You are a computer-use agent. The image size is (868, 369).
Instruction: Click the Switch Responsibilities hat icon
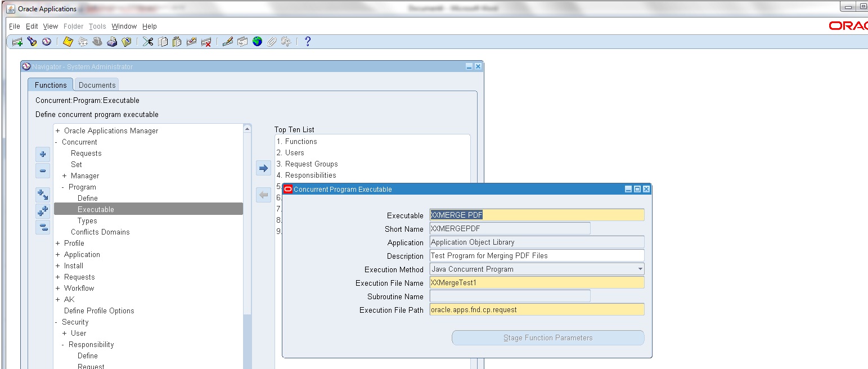(x=97, y=42)
